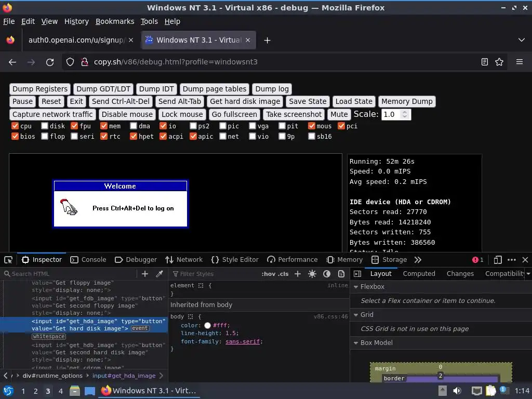Collapse the Box Model section
Image resolution: width=532 pixels, height=399 pixels.
[356, 343]
